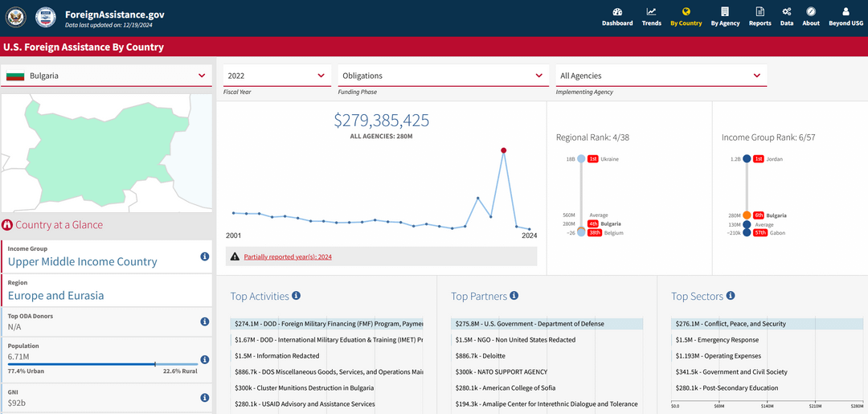Screen dimensions: 868x414
Task: Click info icon beside GNI
Action: click(204, 397)
